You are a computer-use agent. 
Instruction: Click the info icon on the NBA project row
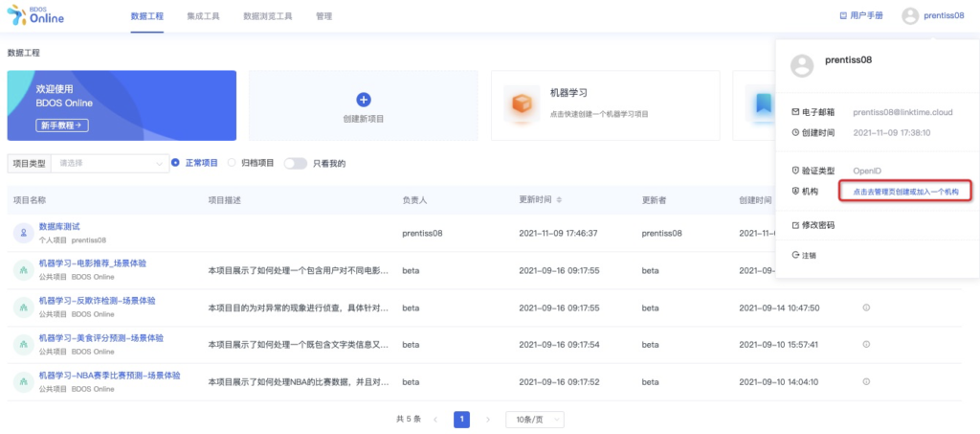point(866,381)
